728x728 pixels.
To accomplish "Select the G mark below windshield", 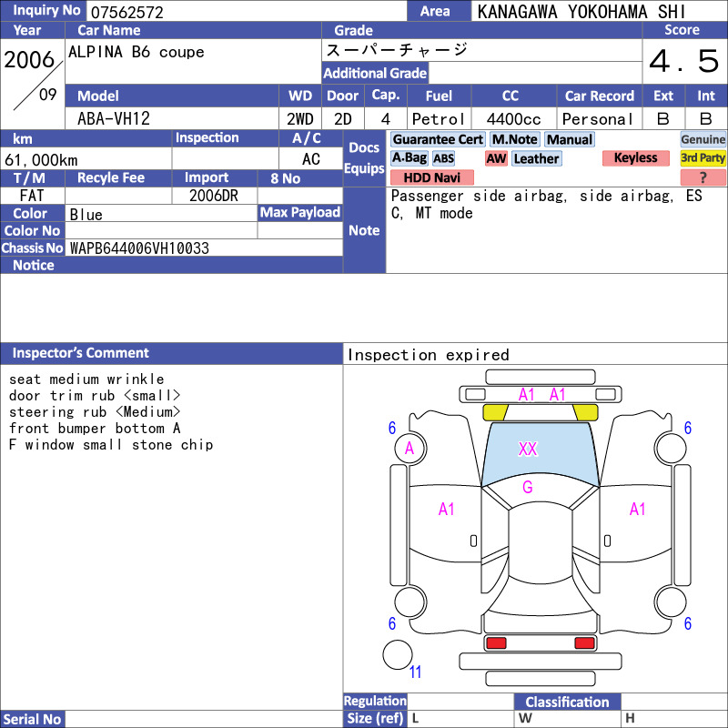I will click(x=528, y=487).
